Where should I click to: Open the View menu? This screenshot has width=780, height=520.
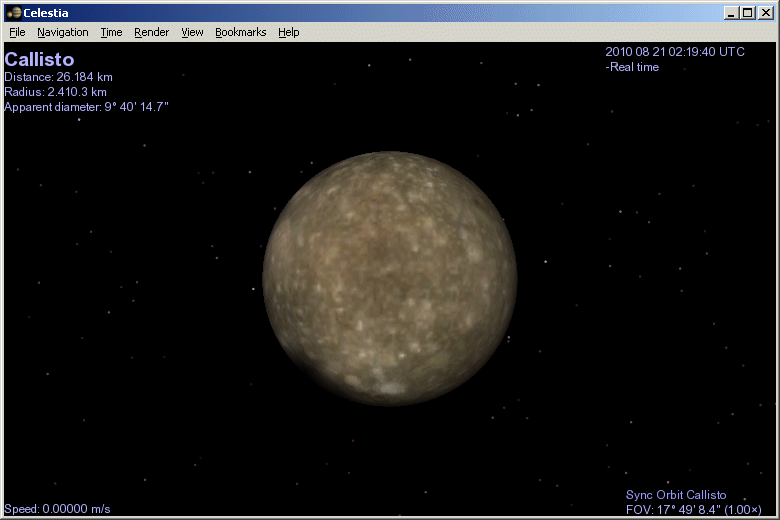[192, 32]
